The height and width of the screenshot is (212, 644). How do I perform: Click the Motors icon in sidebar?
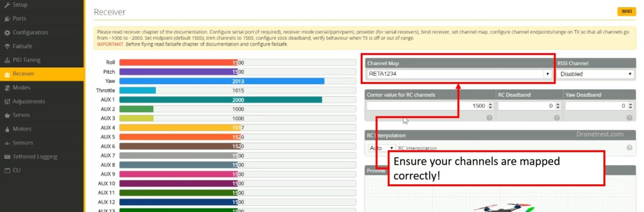(x=7, y=129)
